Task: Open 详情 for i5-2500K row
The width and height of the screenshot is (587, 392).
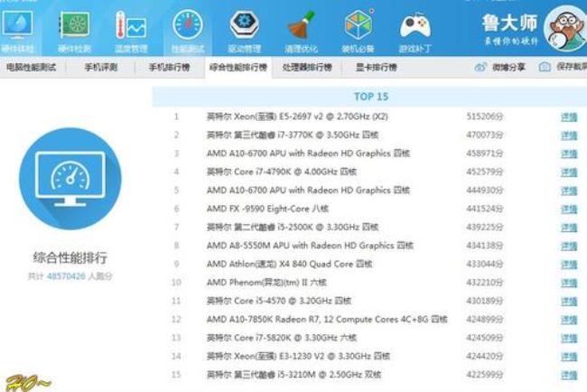Action: [x=569, y=228]
